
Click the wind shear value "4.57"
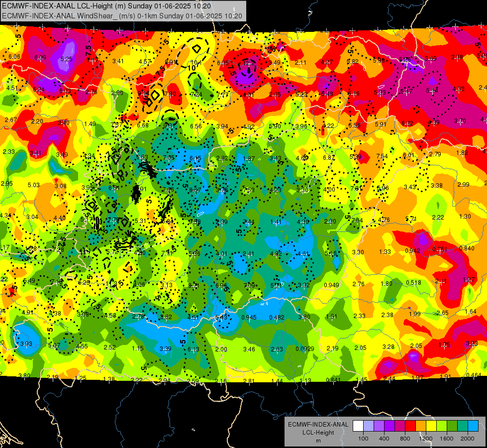coord(145,62)
